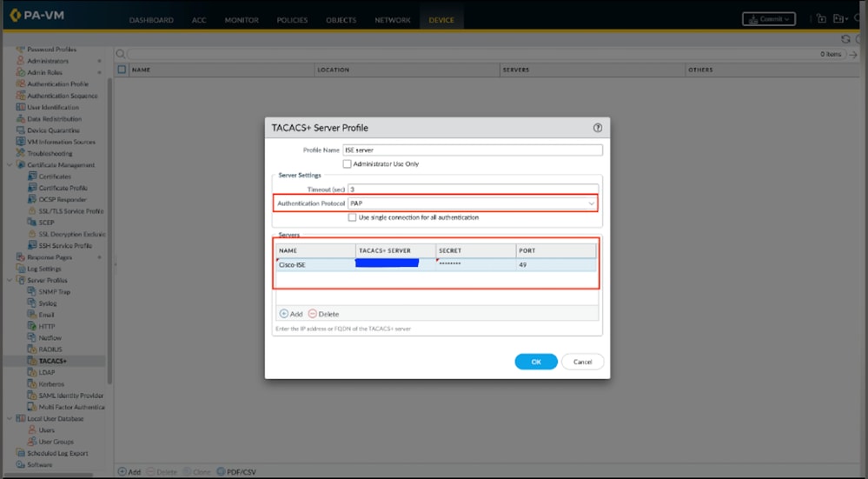Select Users under Local User Database
Image resolution: width=868 pixels, height=479 pixels.
pos(47,430)
